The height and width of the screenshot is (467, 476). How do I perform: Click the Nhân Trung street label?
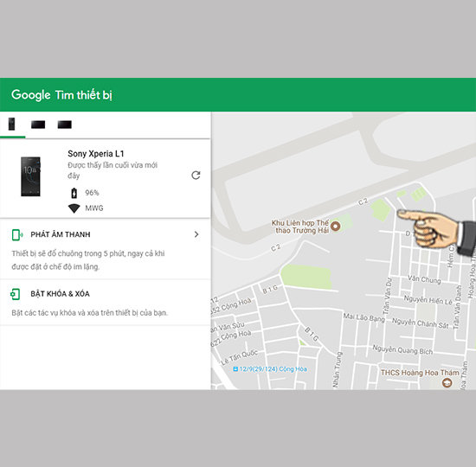[338, 369]
